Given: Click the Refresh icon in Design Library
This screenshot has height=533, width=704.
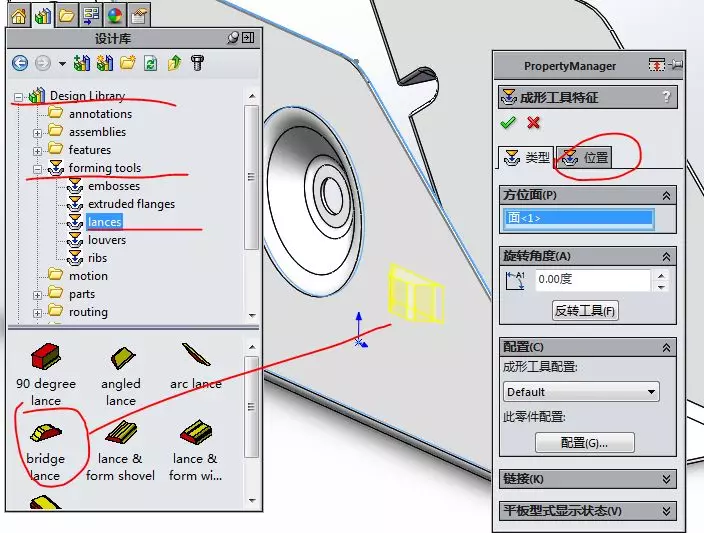Looking at the screenshot, I should [x=150, y=63].
